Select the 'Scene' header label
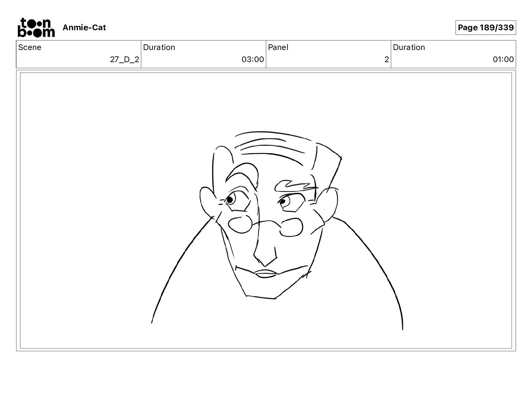 (30, 47)
